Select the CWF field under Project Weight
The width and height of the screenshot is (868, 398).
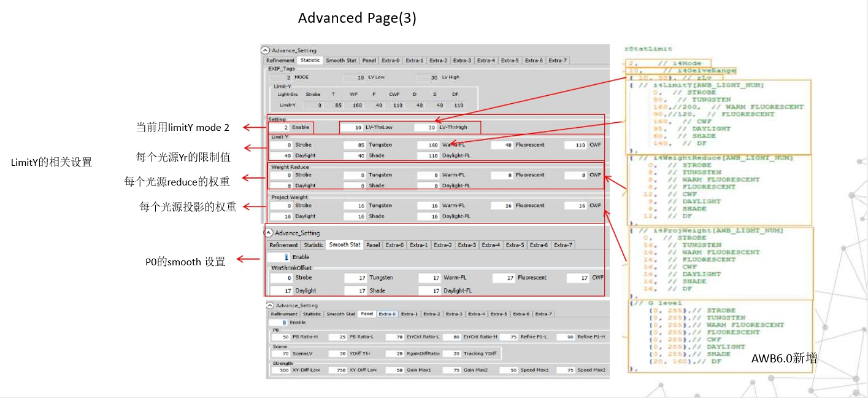pos(575,206)
